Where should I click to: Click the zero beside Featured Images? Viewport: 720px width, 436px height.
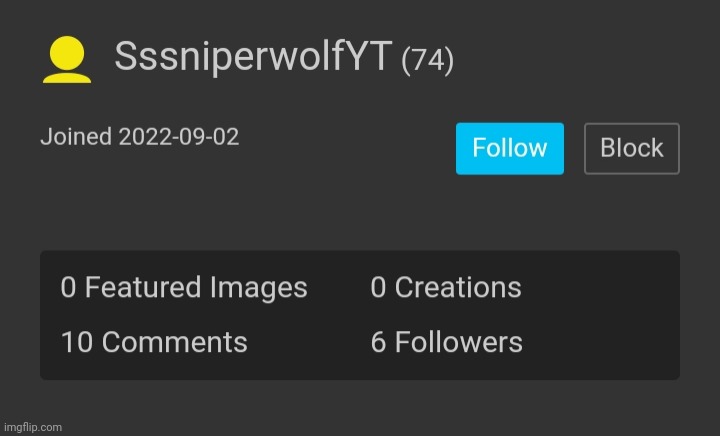(68, 288)
